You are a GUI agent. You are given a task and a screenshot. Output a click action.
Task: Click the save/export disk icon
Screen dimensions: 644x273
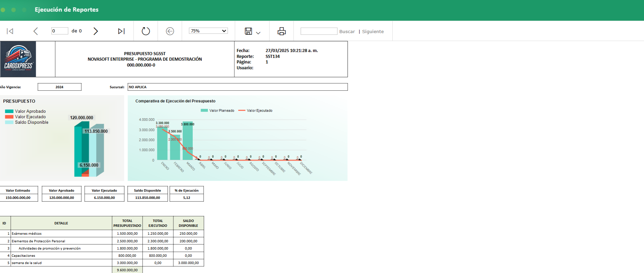click(248, 31)
